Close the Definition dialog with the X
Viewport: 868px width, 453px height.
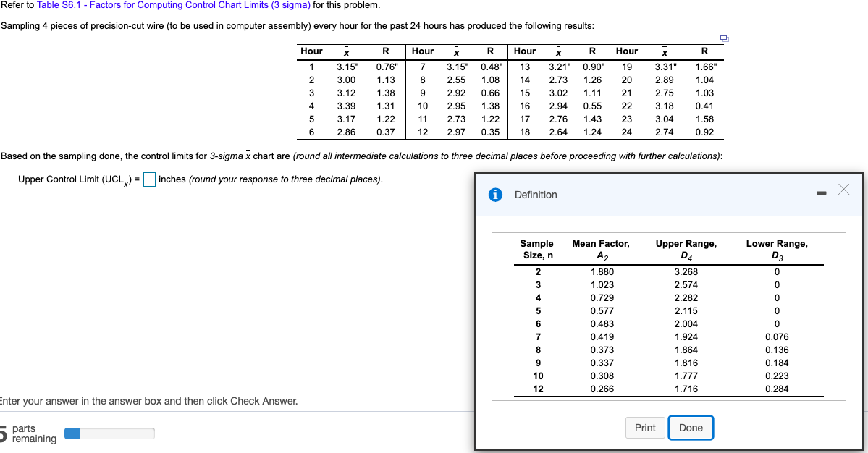click(843, 190)
